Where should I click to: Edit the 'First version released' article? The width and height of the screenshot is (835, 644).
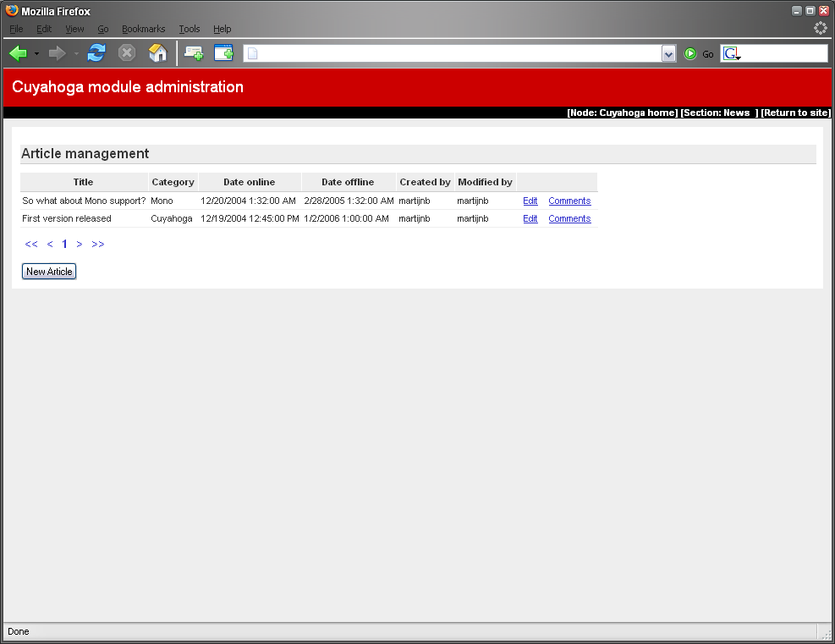coord(530,218)
